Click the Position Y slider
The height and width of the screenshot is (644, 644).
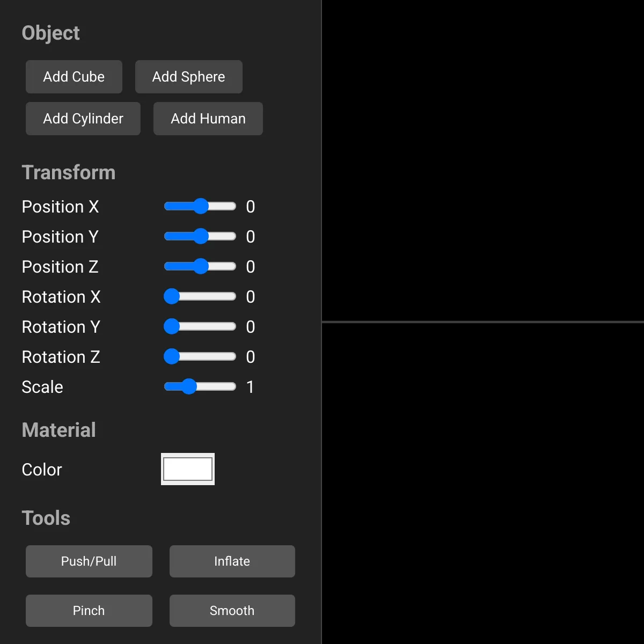pos(200,237)
